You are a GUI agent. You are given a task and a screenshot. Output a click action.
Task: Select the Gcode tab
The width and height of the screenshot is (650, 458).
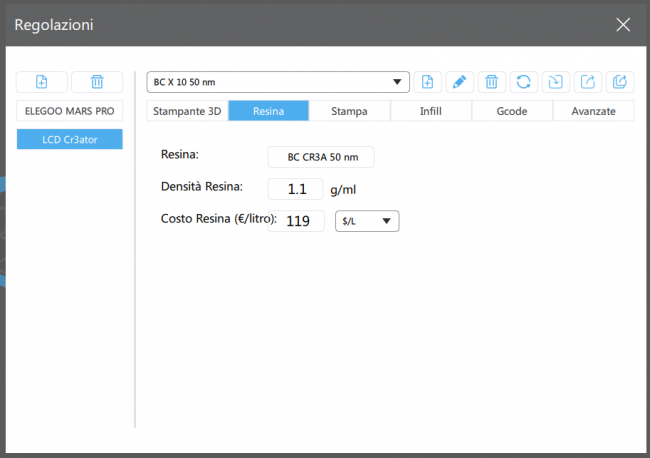511,111
